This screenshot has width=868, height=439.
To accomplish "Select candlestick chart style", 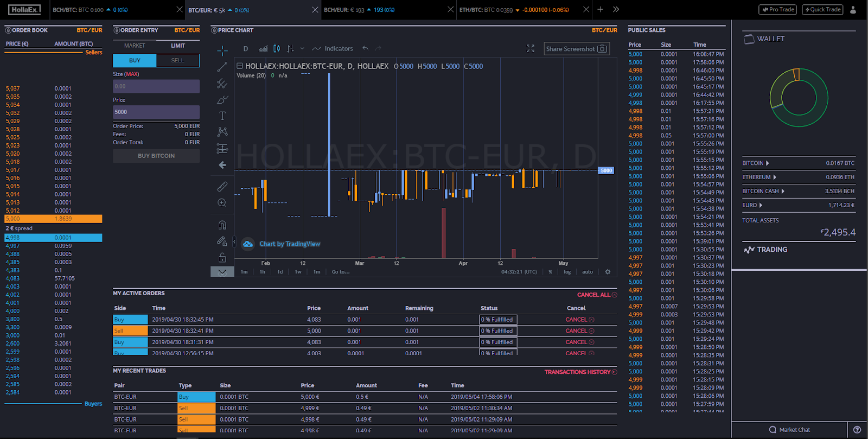I will pos(277,48).
